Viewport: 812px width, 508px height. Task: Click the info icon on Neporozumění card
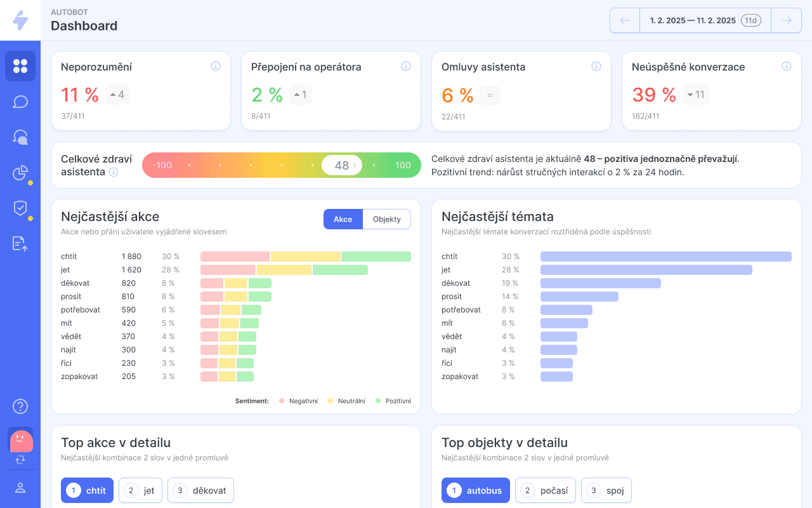(215, 66)
